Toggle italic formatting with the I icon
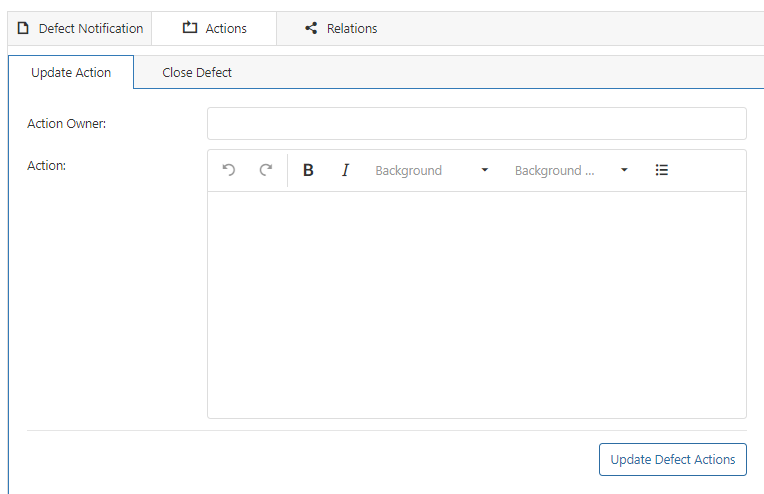This screenshot has height=494, width=764. (345, 170)
